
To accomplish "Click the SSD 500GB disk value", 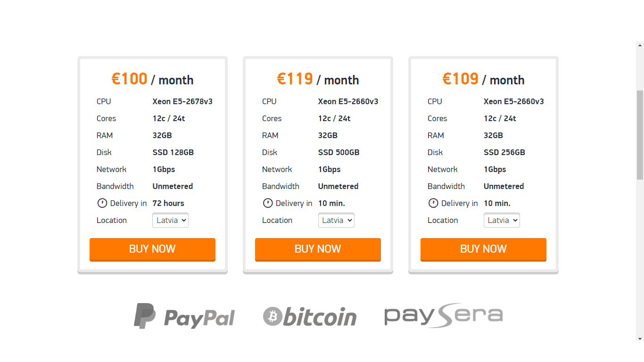I will tap(339, 152).
